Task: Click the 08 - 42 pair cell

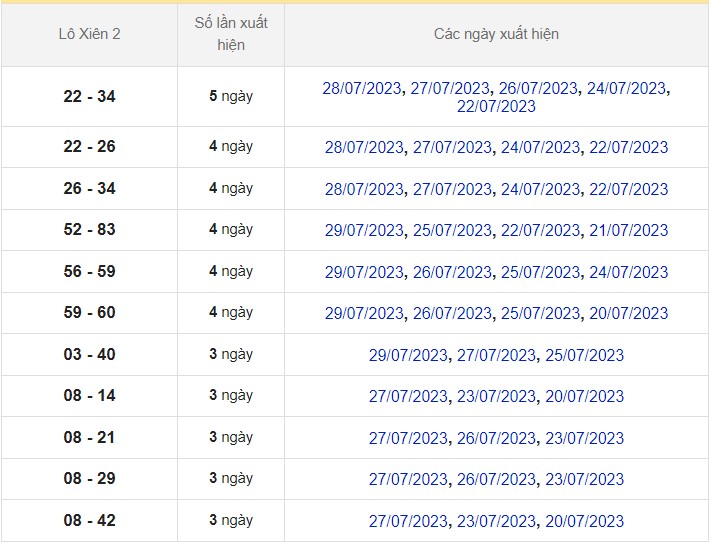Action: coord(89,521)
